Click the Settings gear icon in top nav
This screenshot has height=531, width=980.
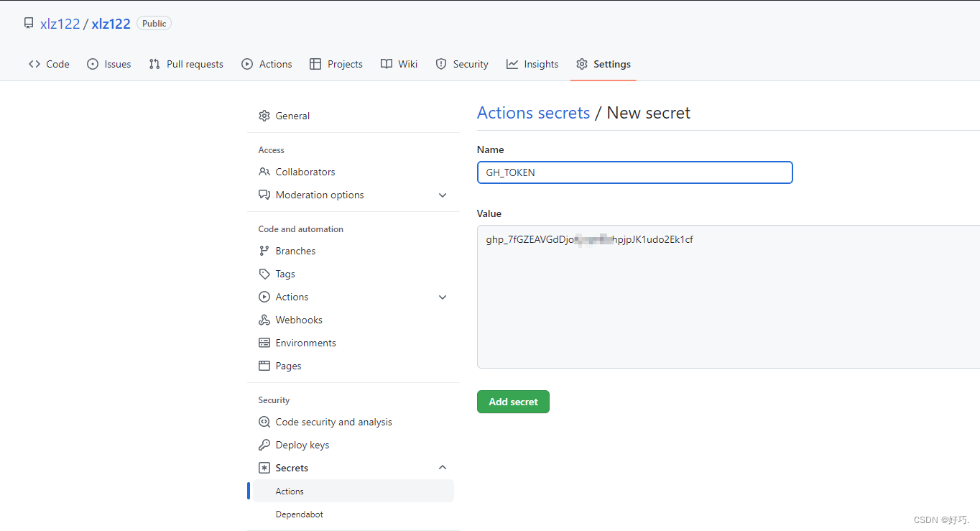[582, 64]
